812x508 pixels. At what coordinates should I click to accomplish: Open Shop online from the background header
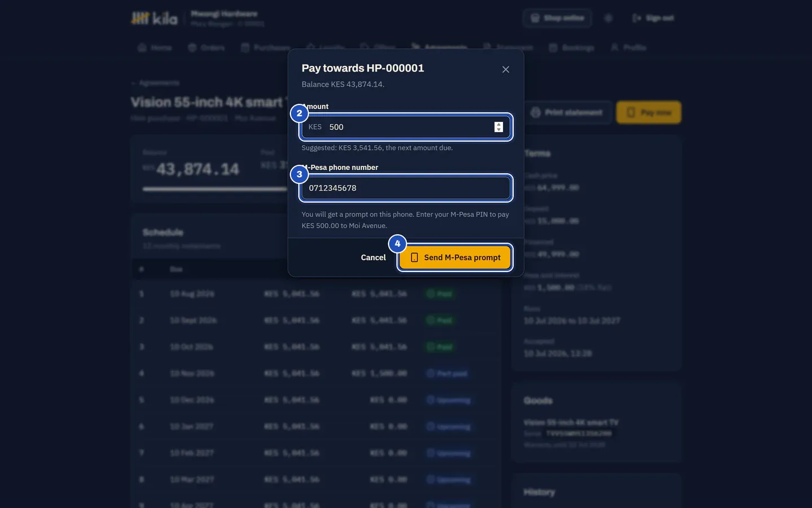coord(557,18)
